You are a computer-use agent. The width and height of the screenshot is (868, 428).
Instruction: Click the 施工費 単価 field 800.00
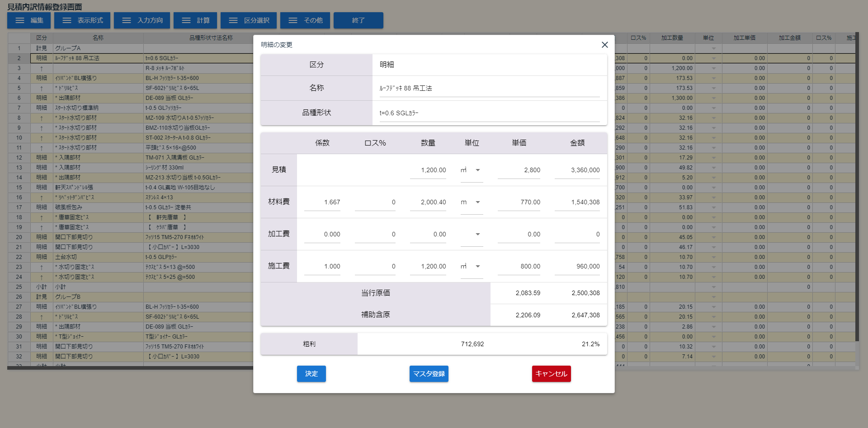pos(519,267)
